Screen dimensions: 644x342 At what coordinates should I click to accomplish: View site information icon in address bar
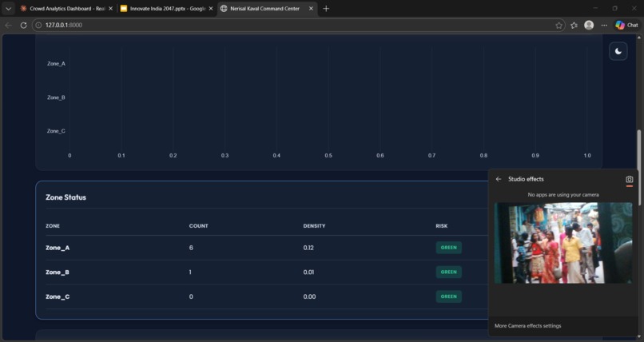[x=38, y=25]
